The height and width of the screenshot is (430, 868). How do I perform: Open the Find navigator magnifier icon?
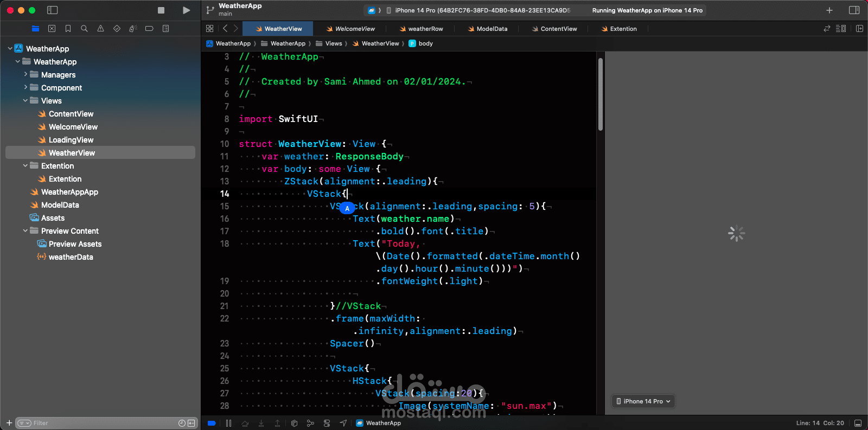point(84,29)
